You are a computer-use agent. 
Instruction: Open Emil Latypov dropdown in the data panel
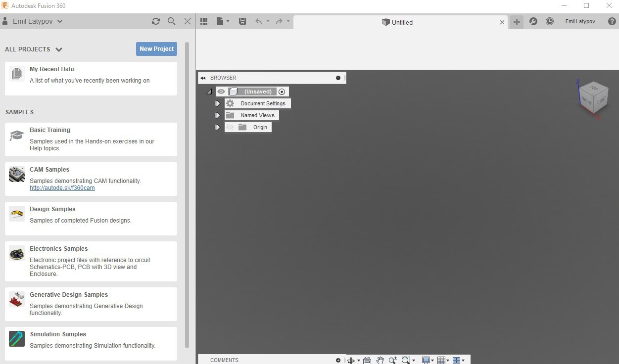pos(60,21)
